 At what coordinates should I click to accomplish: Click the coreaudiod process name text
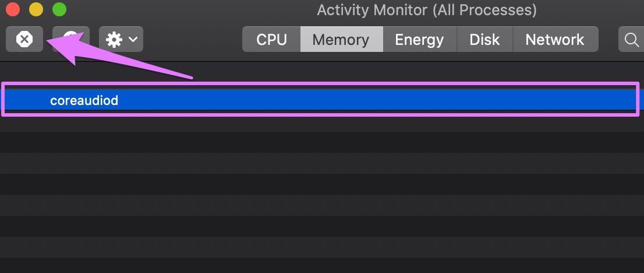[84, 100]
